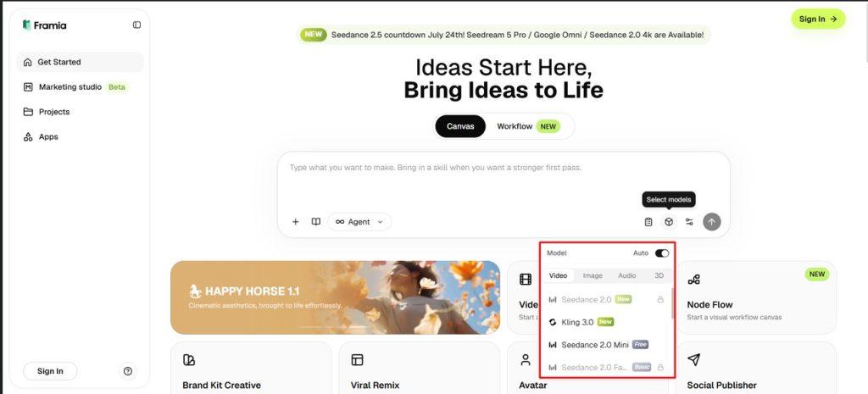Click the Node Flow nodes icon
The height and width of the screenshot is (394, 868).
click(x=693, y=280)
